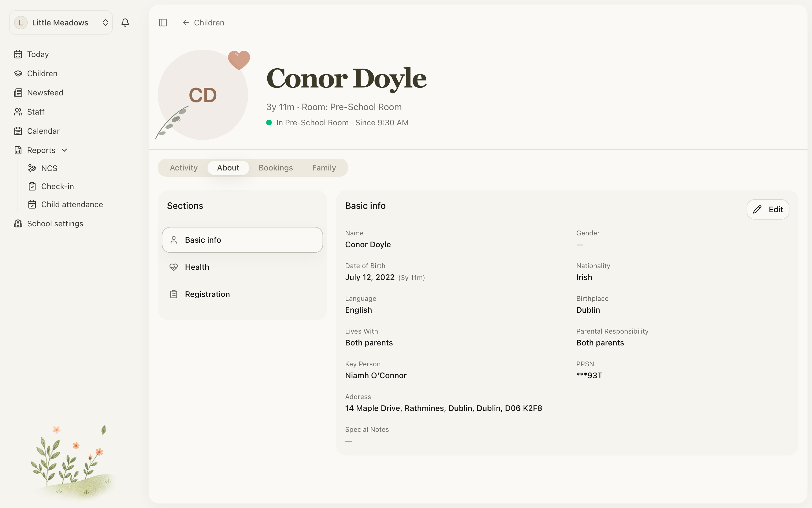Click the Registration clipboard icon
The width and height of the screenshot is (812, 508).
click(173, 294)
